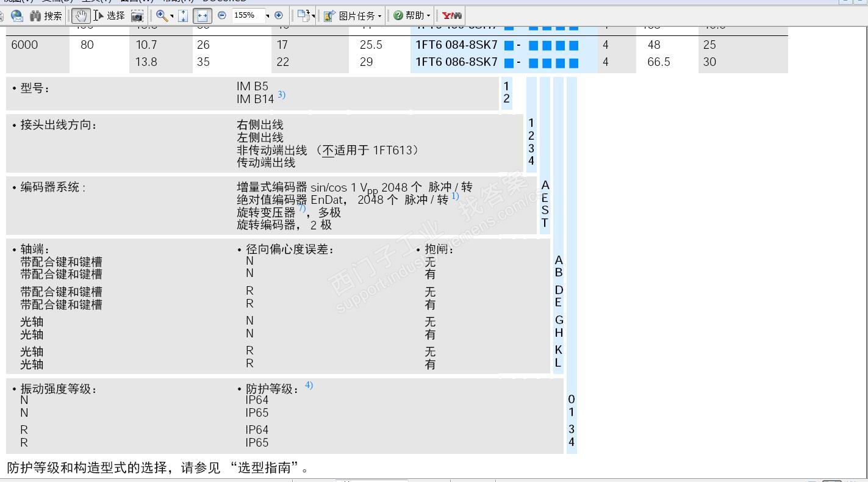Click the 轴端 heading
The image size is (868, 482).
point(35,249)
